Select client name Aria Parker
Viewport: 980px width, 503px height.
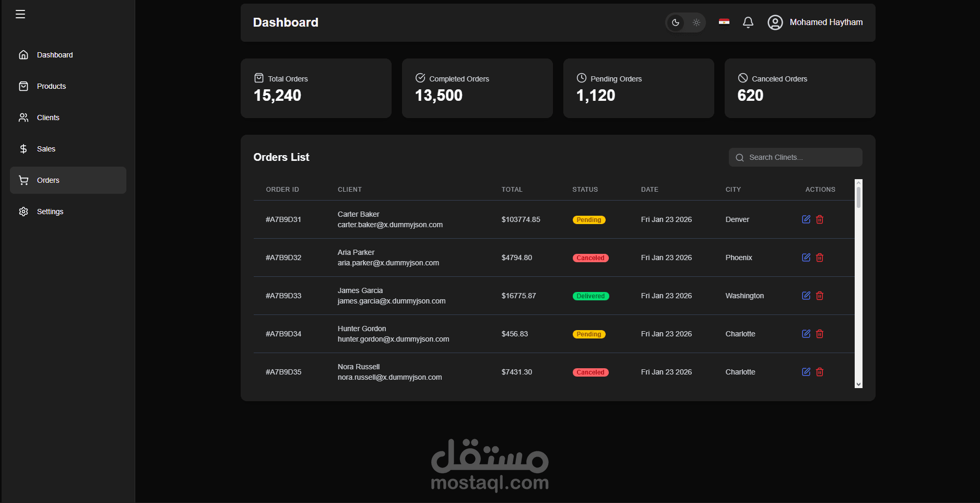point(356,252)
